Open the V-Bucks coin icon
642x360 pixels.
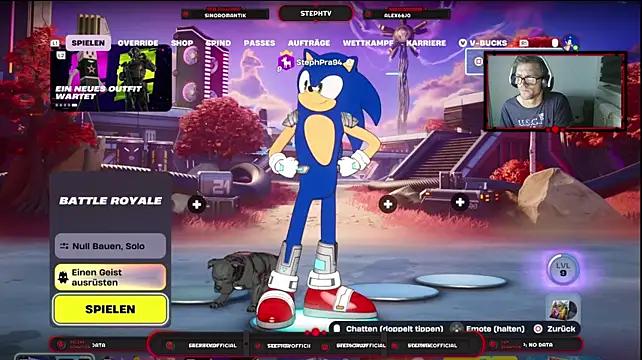click(463, 43)
